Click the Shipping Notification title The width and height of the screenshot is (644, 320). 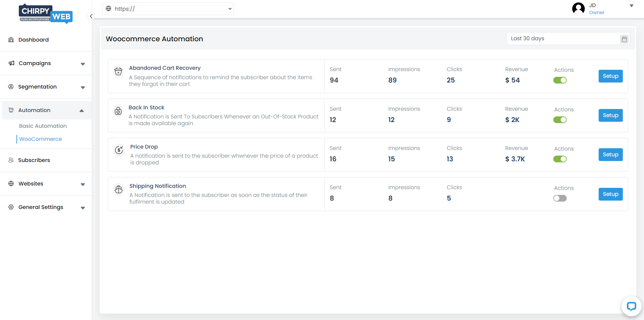tap(158, 186)
